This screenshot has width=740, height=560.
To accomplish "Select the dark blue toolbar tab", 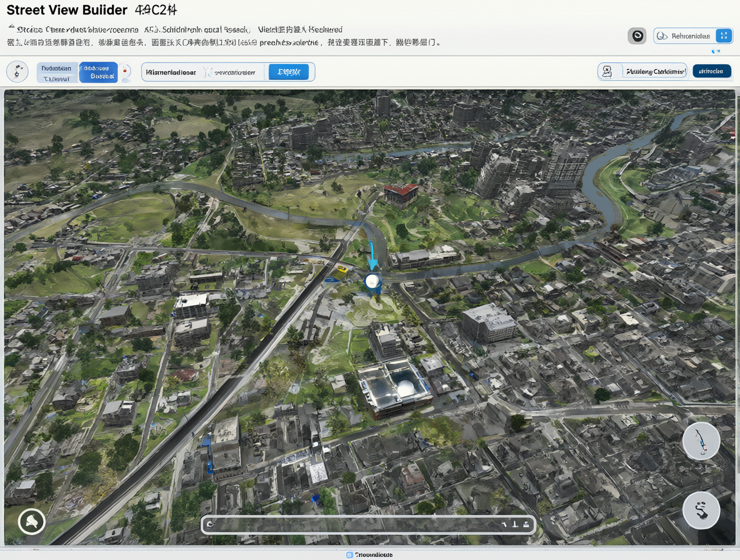I will coord(98,72).
